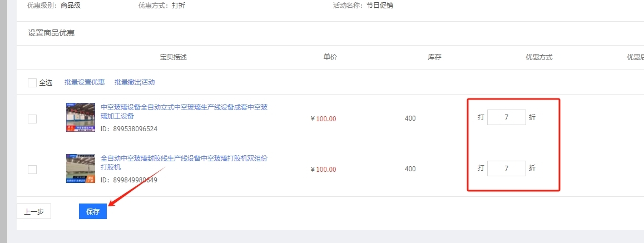This screenshot has height=243, width=644.
Task: Open thumbnail of 全自动中空玻璃封胶线 product
Action: pos(80,168)
